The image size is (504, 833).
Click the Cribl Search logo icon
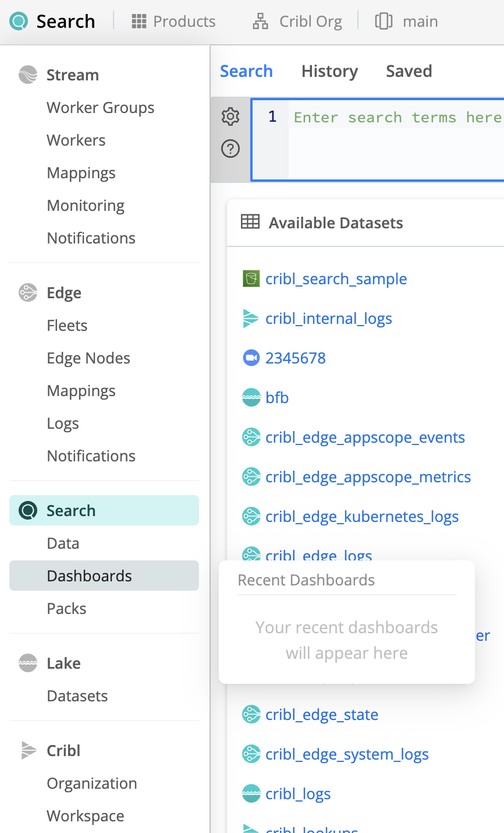[x=19, y=22]
